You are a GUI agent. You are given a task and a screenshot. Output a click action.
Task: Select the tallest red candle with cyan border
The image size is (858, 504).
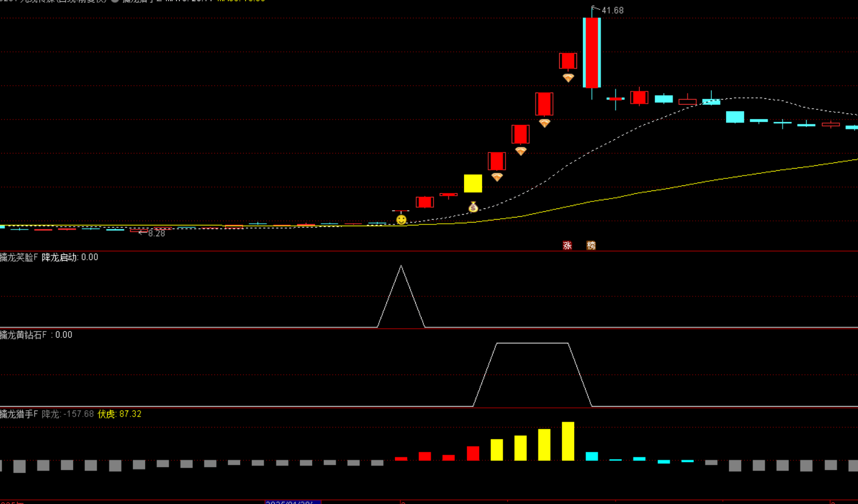tap(591, 53)
